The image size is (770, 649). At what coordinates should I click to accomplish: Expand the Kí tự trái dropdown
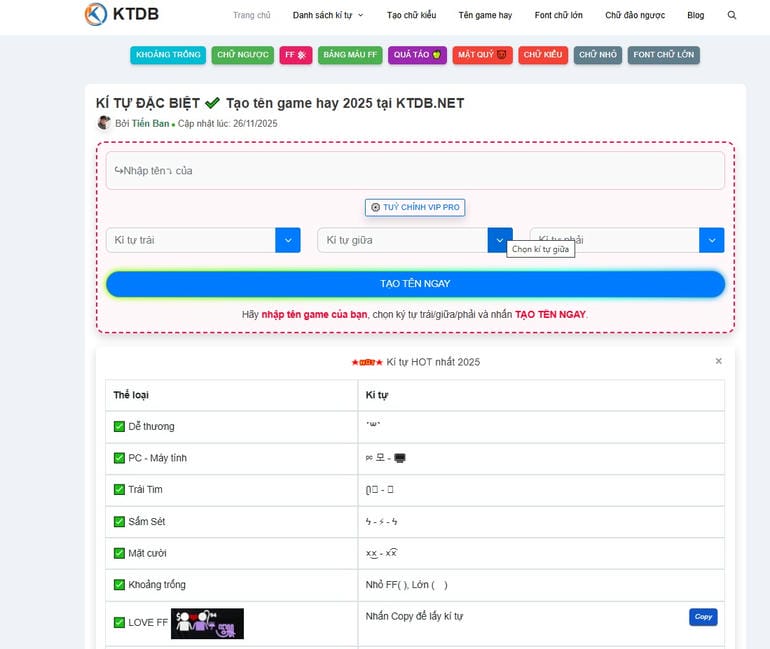tap(288, 240)
